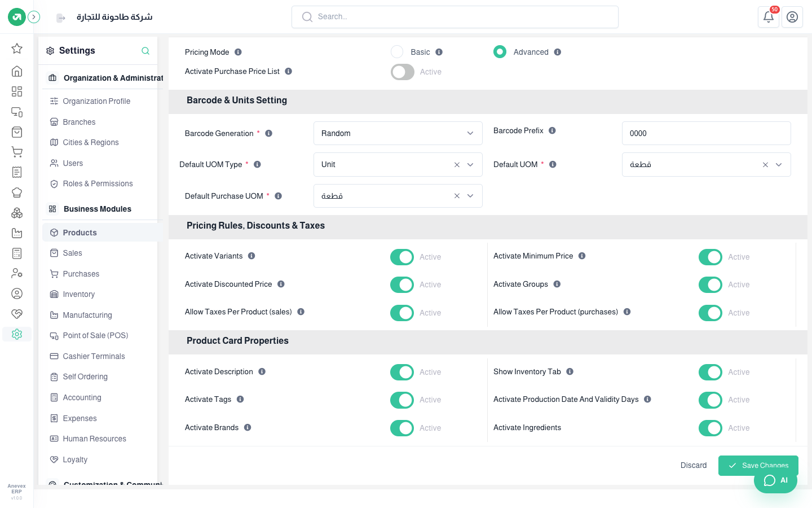This screenshot has height=508, width=812.
Task: Toggle Activate Ingredients switch
Action: click(x=710, y=428)
